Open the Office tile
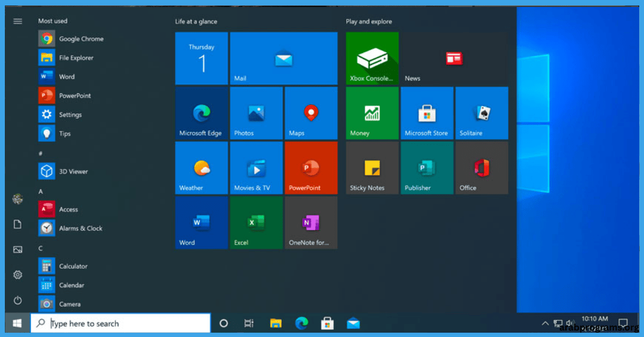Viewport: 644px width, 337px height. [x=481, y=168]
